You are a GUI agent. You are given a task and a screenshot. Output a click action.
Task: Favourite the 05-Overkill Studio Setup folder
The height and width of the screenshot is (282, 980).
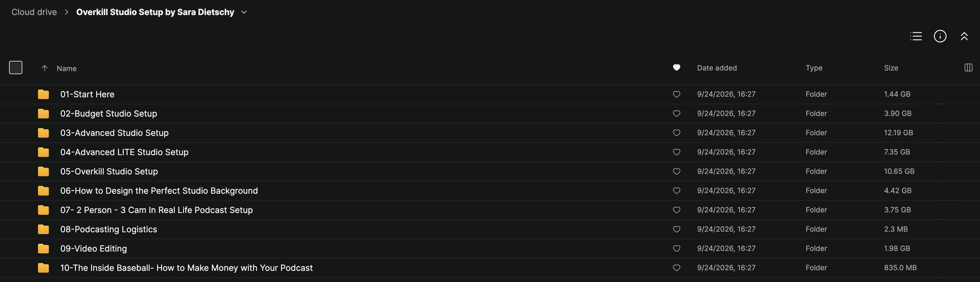676,171
